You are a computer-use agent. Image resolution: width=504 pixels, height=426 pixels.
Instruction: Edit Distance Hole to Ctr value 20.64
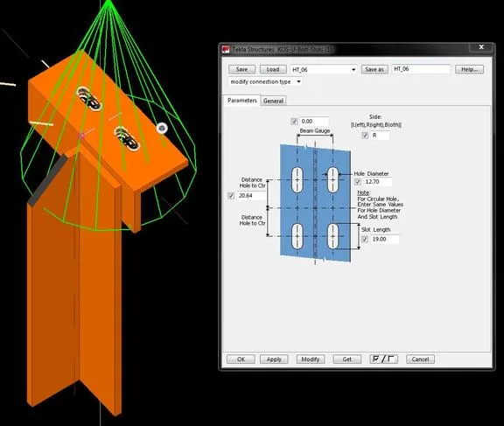(x=252, y=195)
